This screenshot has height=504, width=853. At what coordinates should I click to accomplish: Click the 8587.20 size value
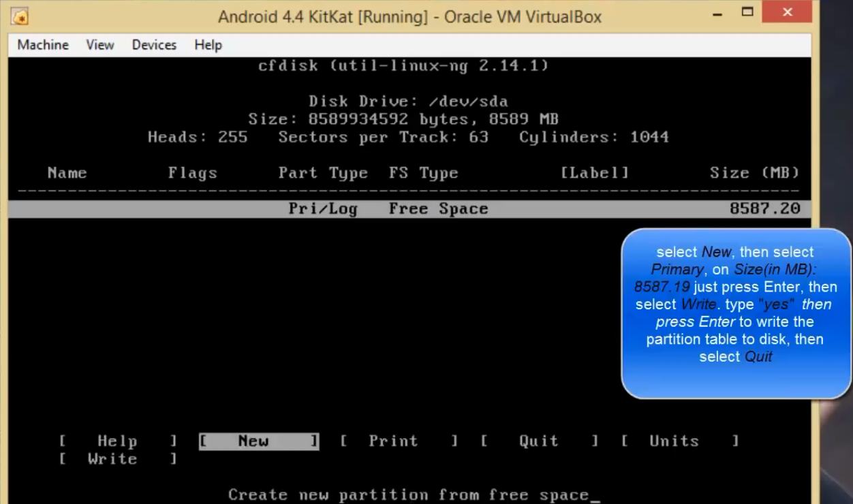[x=764, y=209]
